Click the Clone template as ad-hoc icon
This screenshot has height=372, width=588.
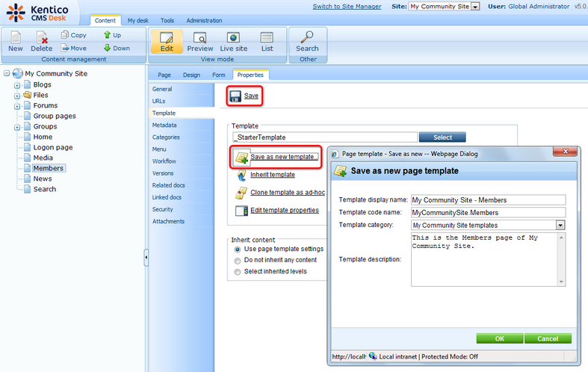pyautogui.click(x=241, y=193)
